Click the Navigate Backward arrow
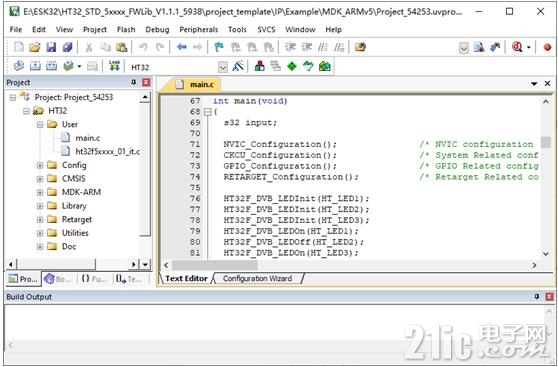This screenshot has height=367, width=558. [x=182, y=47]
